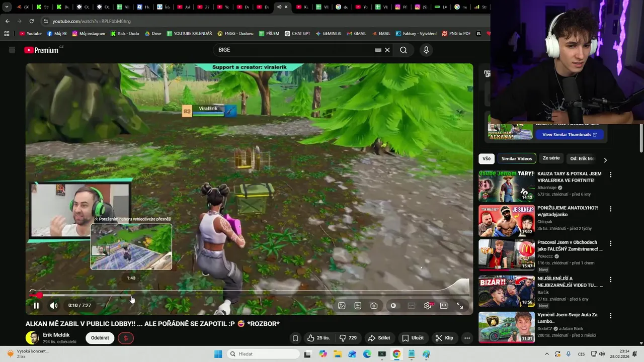Open options for Vyměnil Jsem Svoje Auta video
Viewport: 644px width, 362px height.
coord(611,316)
